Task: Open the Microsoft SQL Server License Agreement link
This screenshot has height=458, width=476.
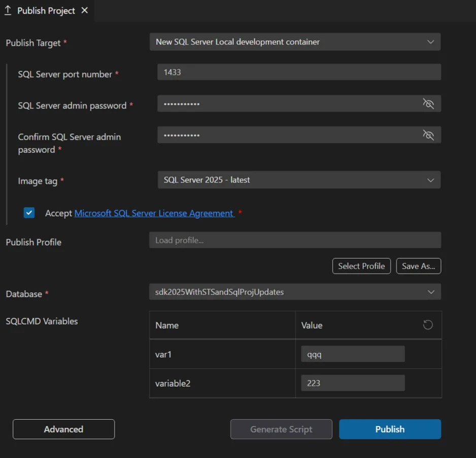Action: tap(153, 213)
